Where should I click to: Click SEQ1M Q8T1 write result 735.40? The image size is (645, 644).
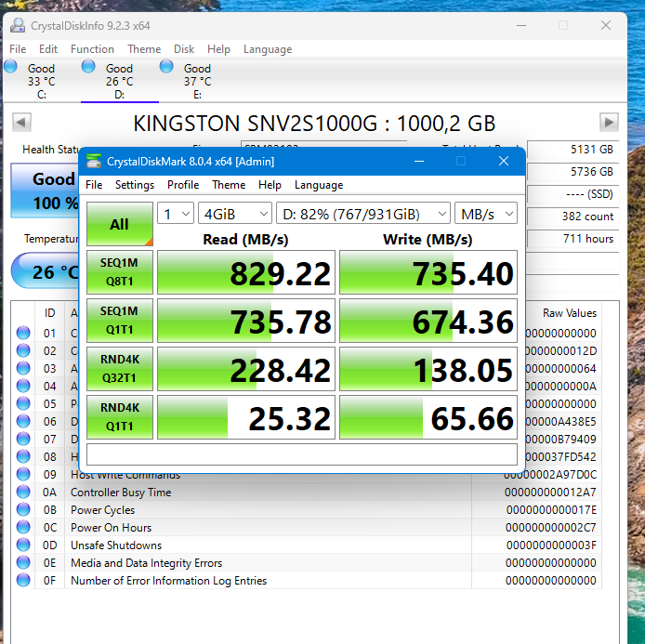tap(428, 272)
